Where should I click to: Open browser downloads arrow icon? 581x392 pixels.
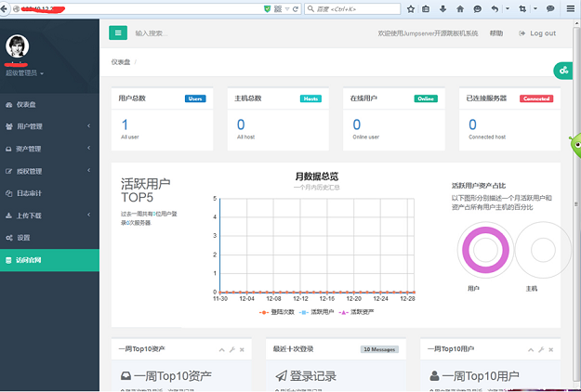click(x=442, y=9)
